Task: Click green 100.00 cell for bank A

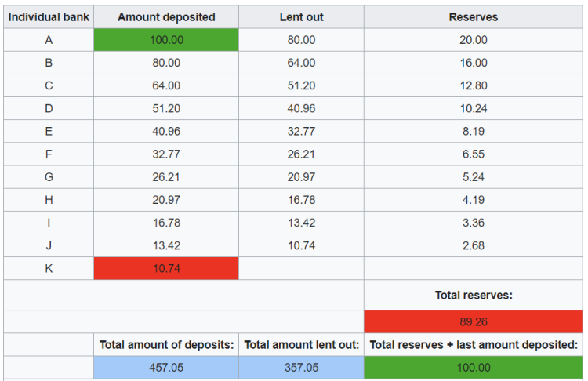Action: 166,40
